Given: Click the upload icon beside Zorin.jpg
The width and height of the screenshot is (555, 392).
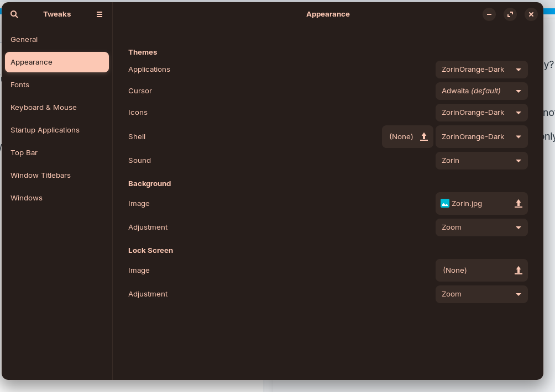Looking at the screenshot, I should click(518, 204).
